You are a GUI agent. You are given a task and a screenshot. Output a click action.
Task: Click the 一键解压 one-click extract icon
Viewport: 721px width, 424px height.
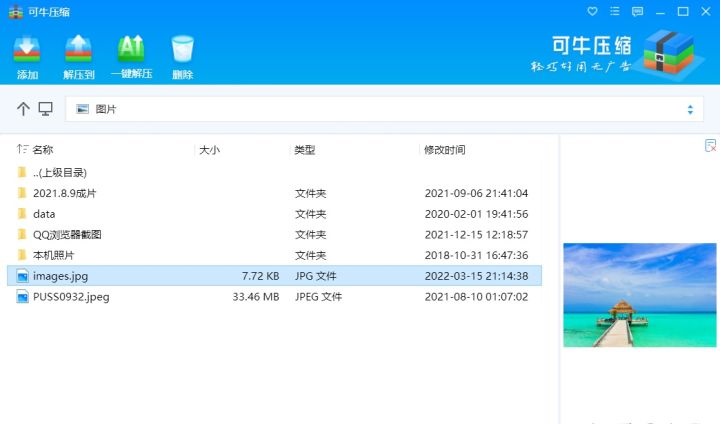pyautogui.click(x=131, y=48)
